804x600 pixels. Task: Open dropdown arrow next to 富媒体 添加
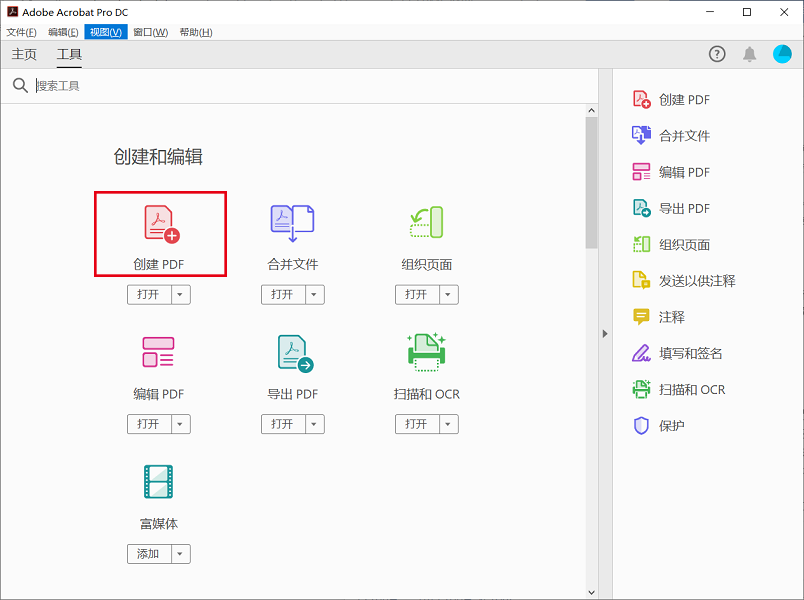coord(180,554)
